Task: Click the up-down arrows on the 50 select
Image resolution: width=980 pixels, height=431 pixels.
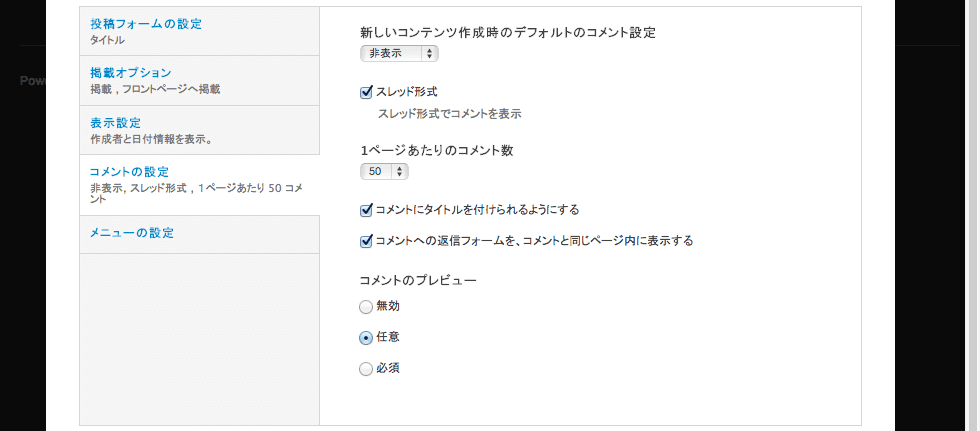Action: click(399, 172)
